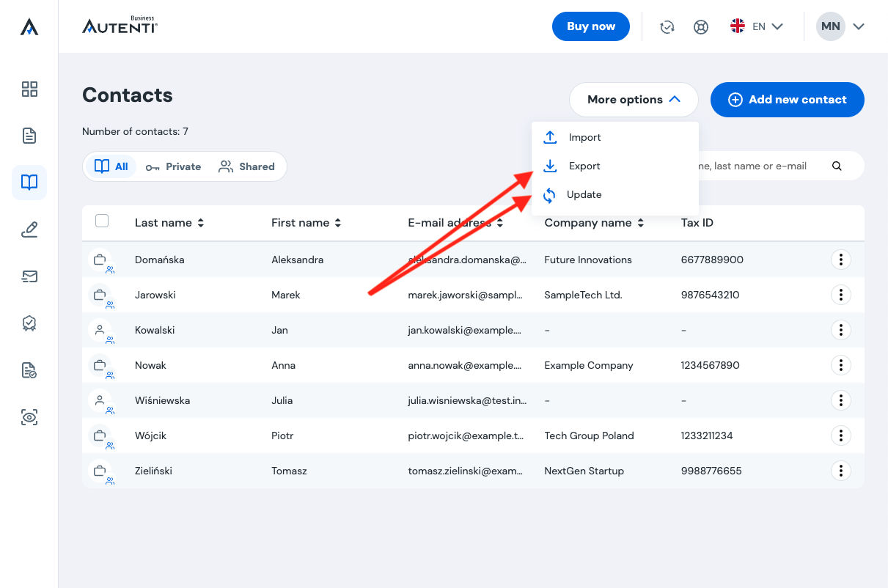Select the contacts book icon in sidebar
The width and height of the screenshot is (888, 588).
pos(29,183)
